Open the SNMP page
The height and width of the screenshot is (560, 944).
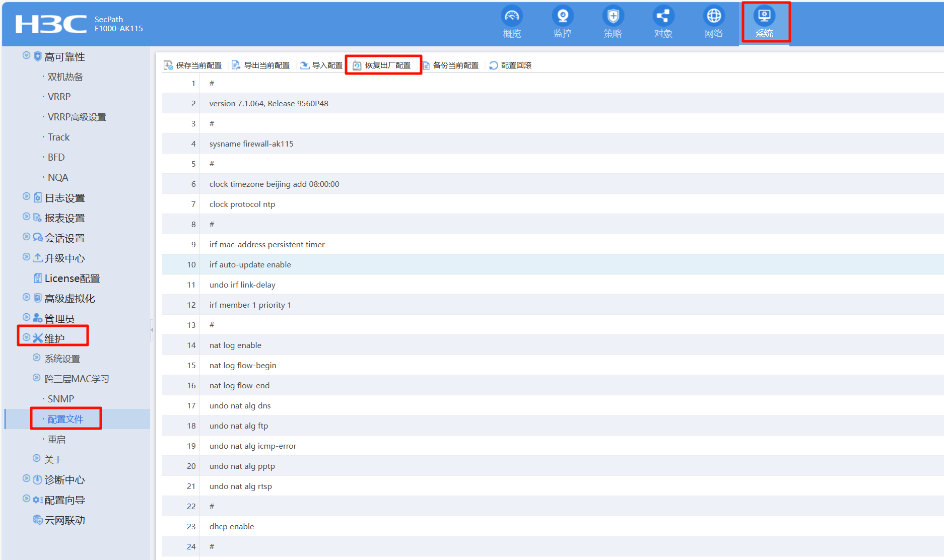pyautogui.click(x=61, y=399)
